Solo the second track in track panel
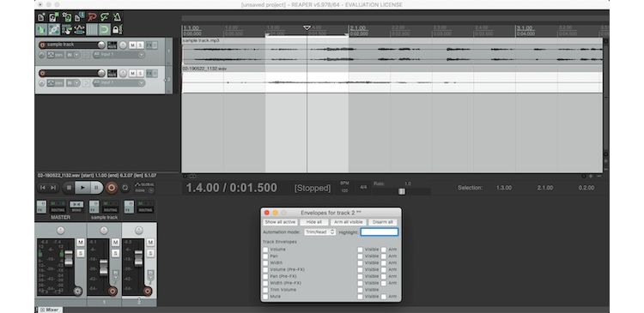 point(140,74)
